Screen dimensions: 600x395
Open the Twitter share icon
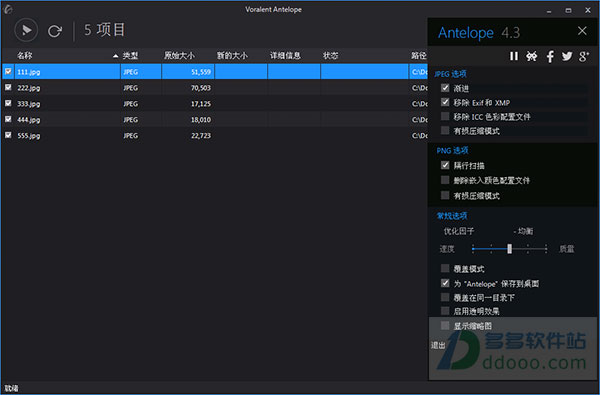[x=567, y=56]
